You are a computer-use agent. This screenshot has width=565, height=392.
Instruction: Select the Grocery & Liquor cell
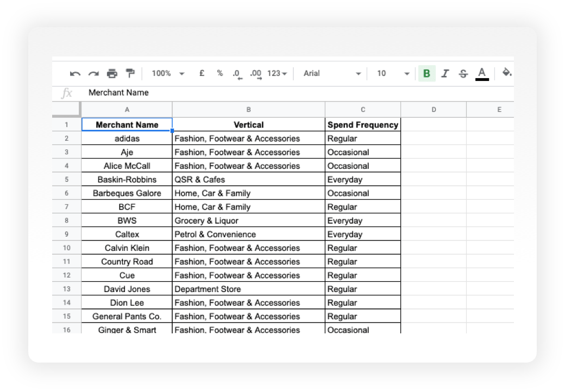249,220
